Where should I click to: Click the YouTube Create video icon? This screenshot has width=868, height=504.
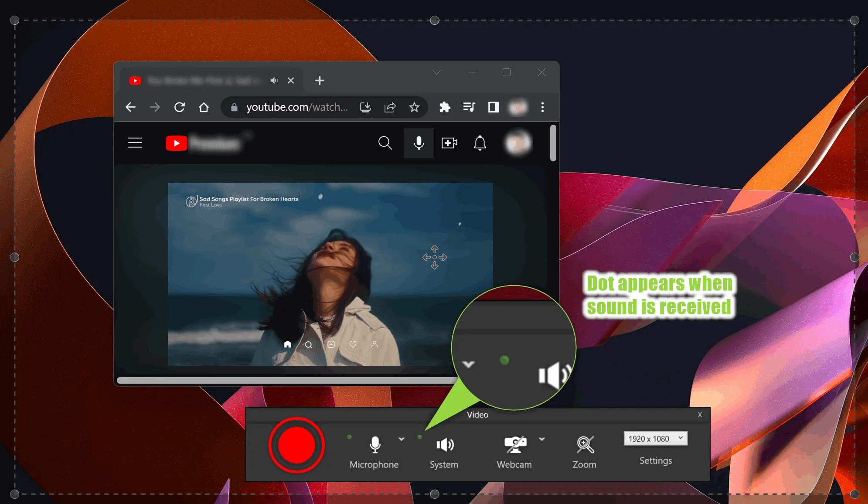tap(449, 143)
